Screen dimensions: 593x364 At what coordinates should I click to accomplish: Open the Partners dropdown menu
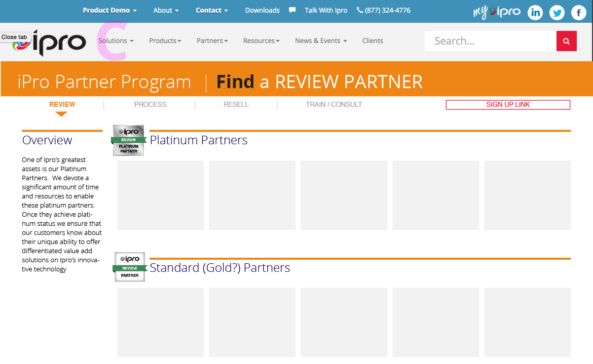click(212, 41)
